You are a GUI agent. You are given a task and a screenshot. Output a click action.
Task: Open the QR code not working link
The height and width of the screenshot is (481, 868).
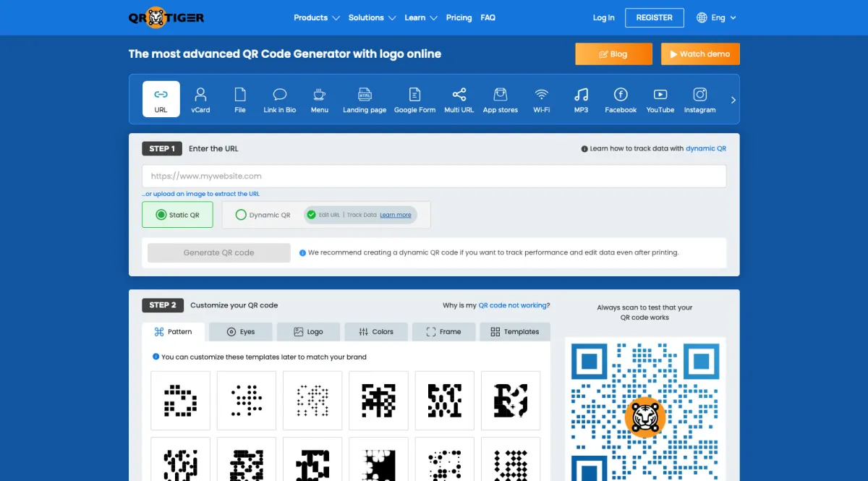[514, 305]
